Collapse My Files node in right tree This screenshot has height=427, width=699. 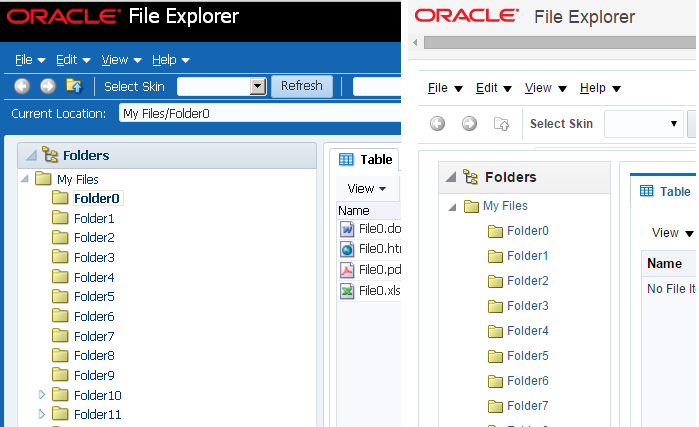pyautogui.click(x=452, y=207)
